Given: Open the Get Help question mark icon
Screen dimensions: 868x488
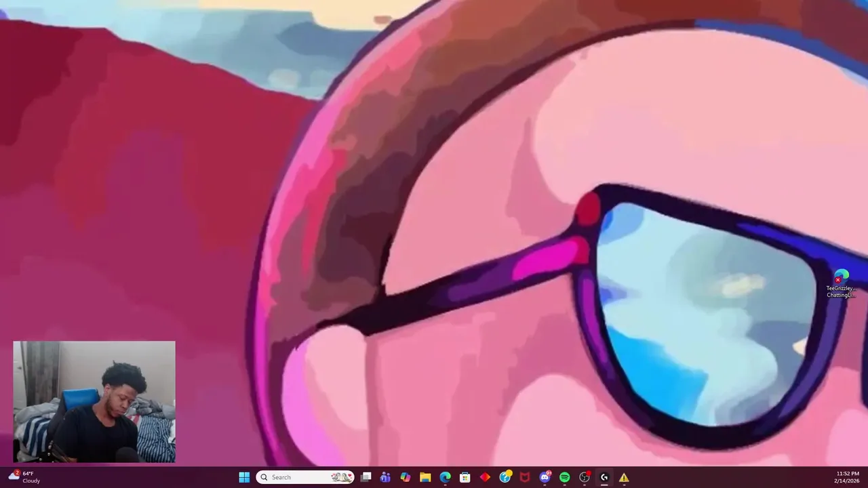Looking at the screenshot, I should pos(505,477).
